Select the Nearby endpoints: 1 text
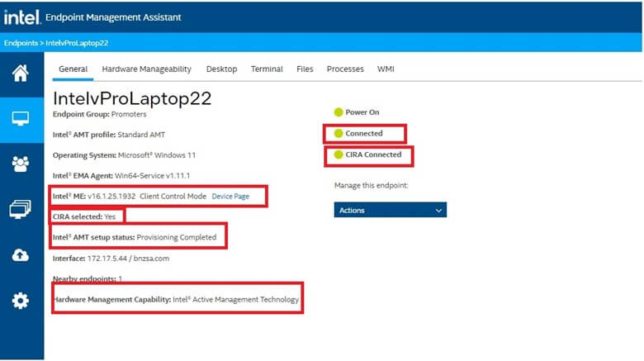644x361 pixels. tap(88, 278)
